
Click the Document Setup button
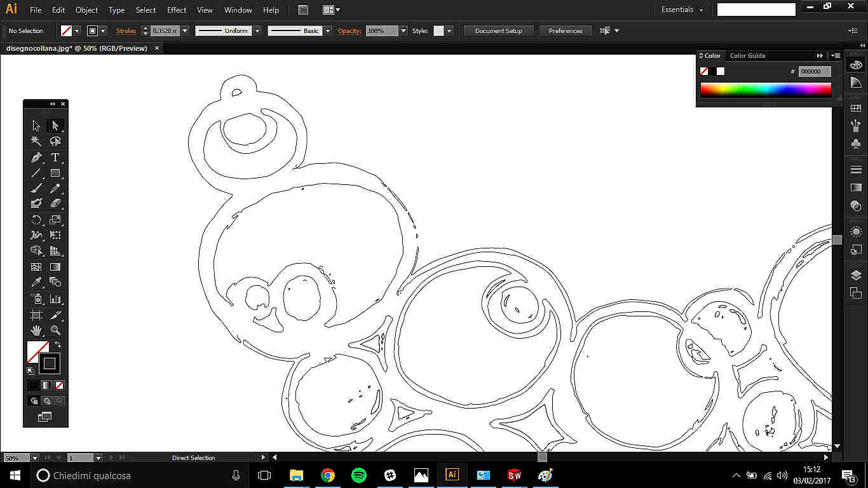click(498, 30)
